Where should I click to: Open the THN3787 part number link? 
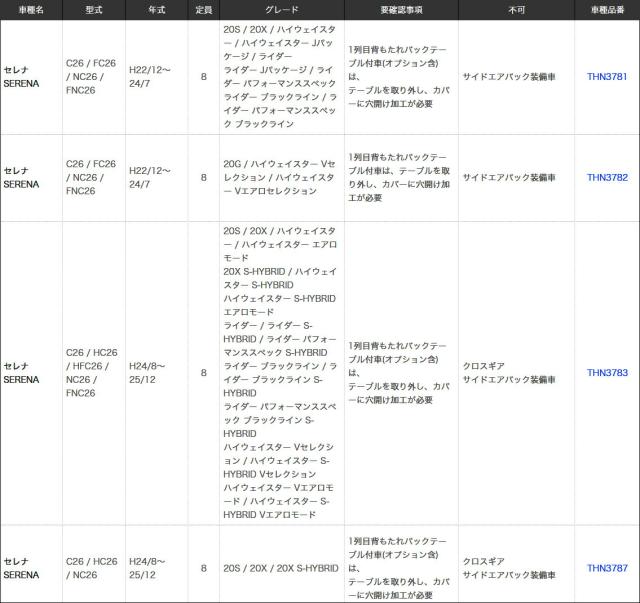click(x=607, y=568)
